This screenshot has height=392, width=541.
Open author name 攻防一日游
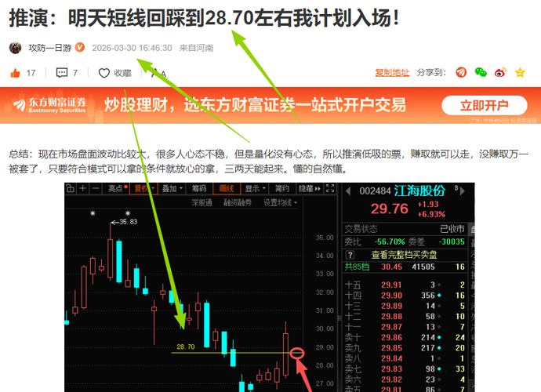point(50,48)
